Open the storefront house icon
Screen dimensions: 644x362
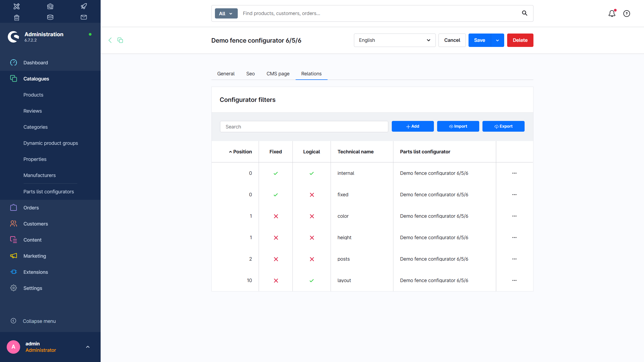pos(50,6)
